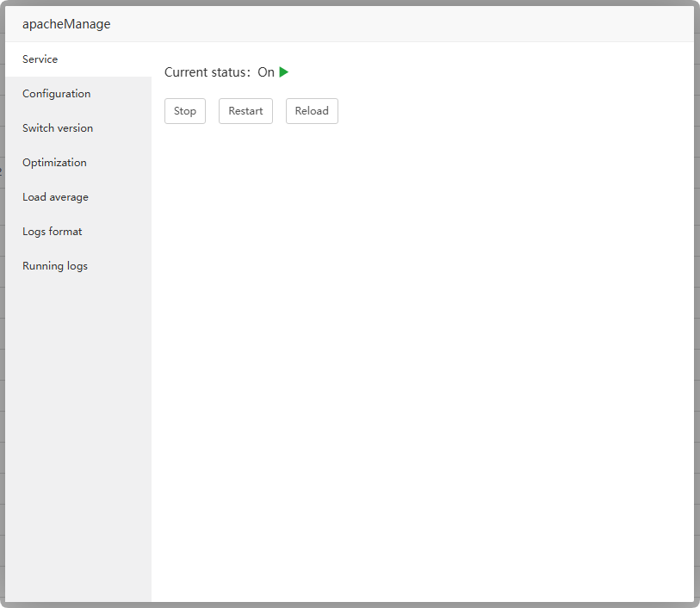View the Running logs tab
Viewport: 700px width, 608px height.
pyautogui.click(x=55, y=266)
